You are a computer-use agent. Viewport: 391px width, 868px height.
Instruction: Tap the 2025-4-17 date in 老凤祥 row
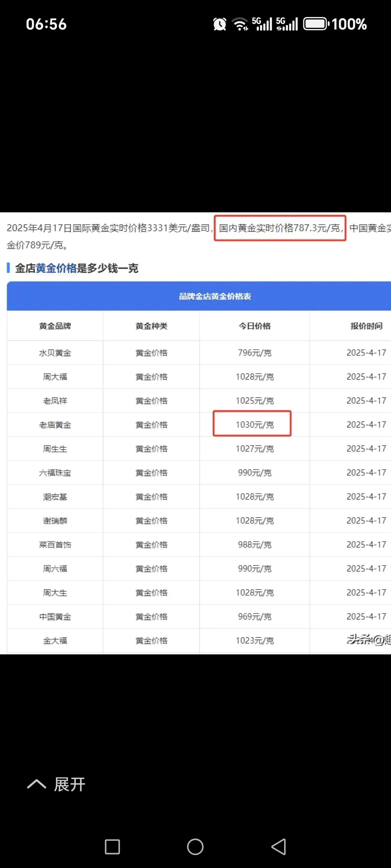tap(366, 401)
